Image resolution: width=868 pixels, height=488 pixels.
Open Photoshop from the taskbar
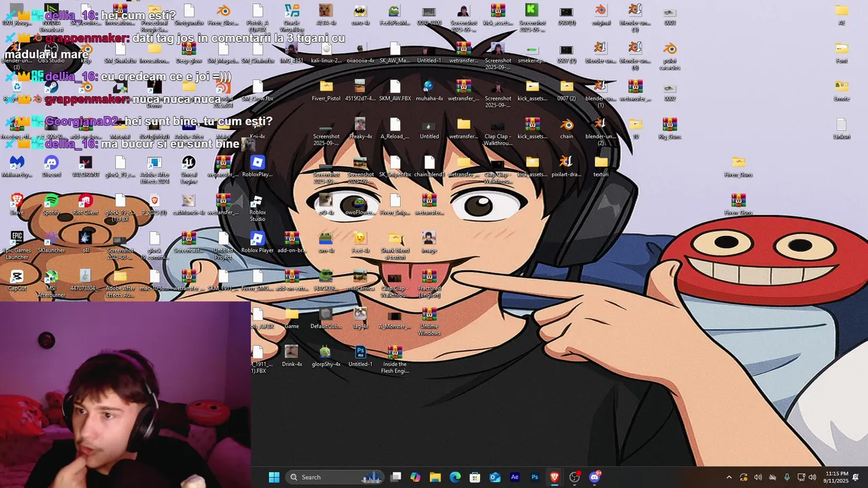tap(534, 477)
